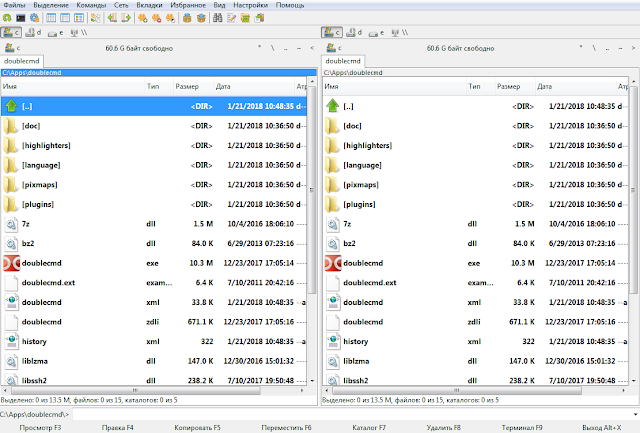The height and width of the screenshot is (433, 640).
Task: Select drive d in right panel
Action: click(x=354, y=33)
